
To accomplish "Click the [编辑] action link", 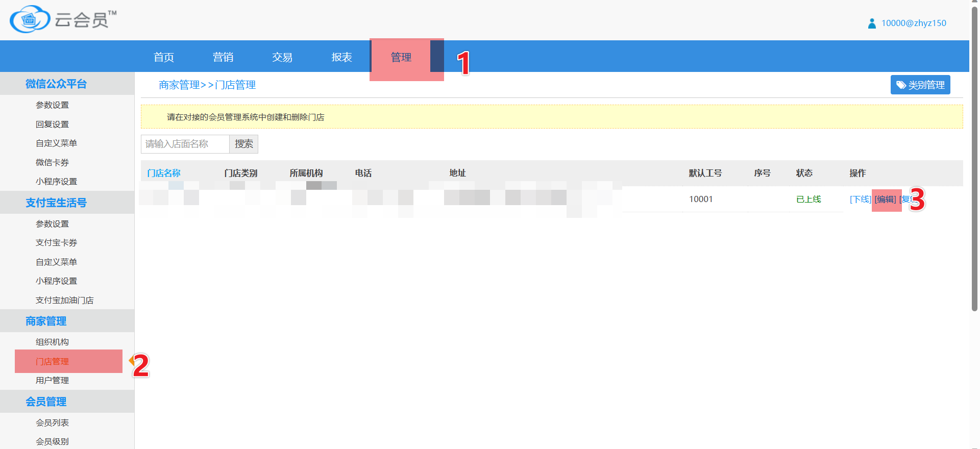I will point(886,199).
